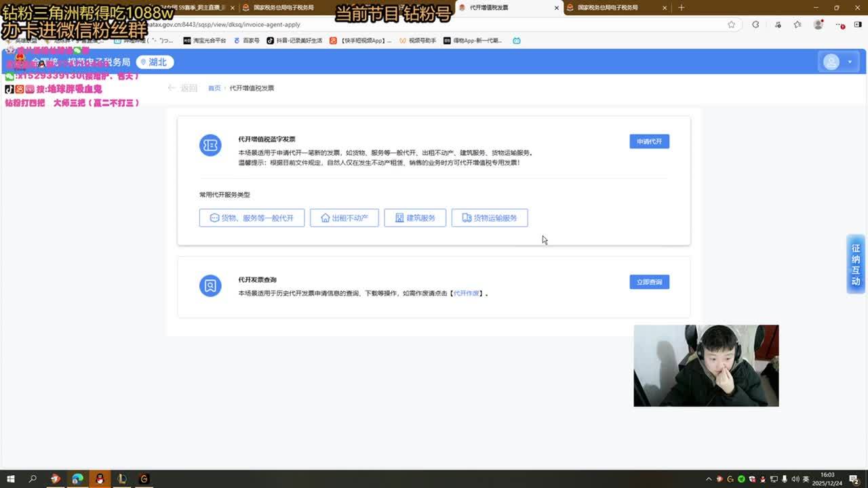
Task: Pick the 建筑服务 service type
Action: [415, 218]
